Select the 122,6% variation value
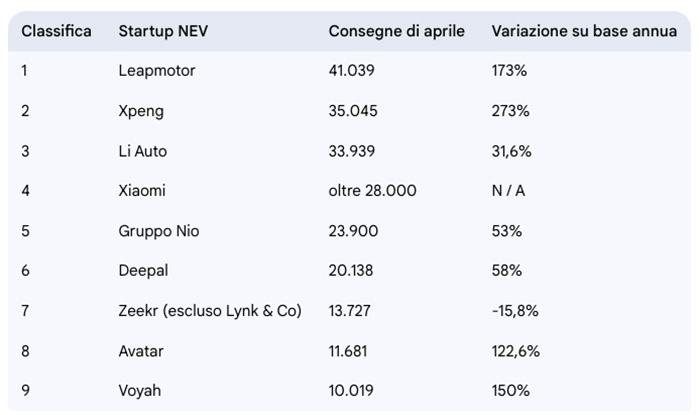The image size is (700, 415). click(516, 351)
